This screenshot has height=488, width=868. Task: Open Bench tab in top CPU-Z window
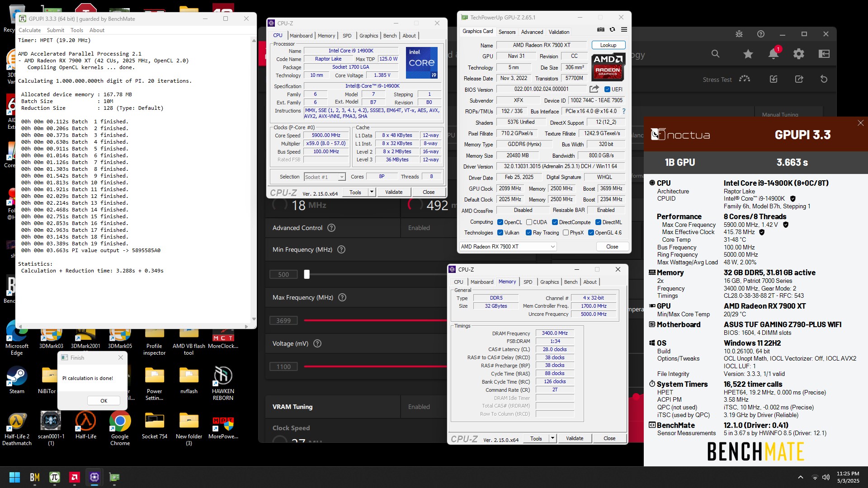point(390,36)
